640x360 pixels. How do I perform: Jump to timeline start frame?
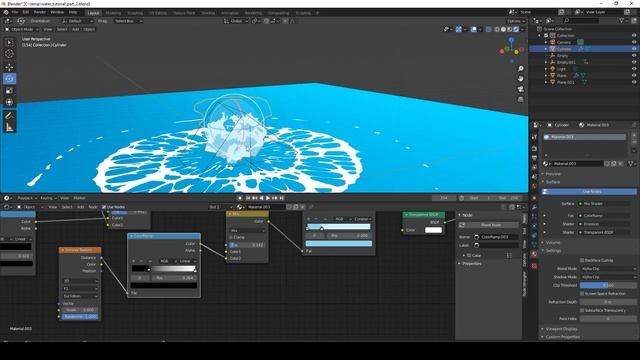click(x=248, y=198)
